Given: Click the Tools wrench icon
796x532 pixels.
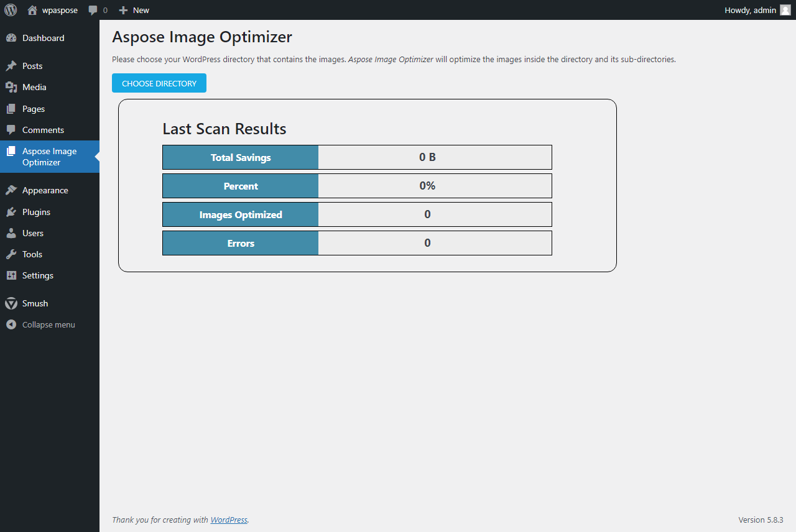Looking at the screenshot, I should click(11, 254).
